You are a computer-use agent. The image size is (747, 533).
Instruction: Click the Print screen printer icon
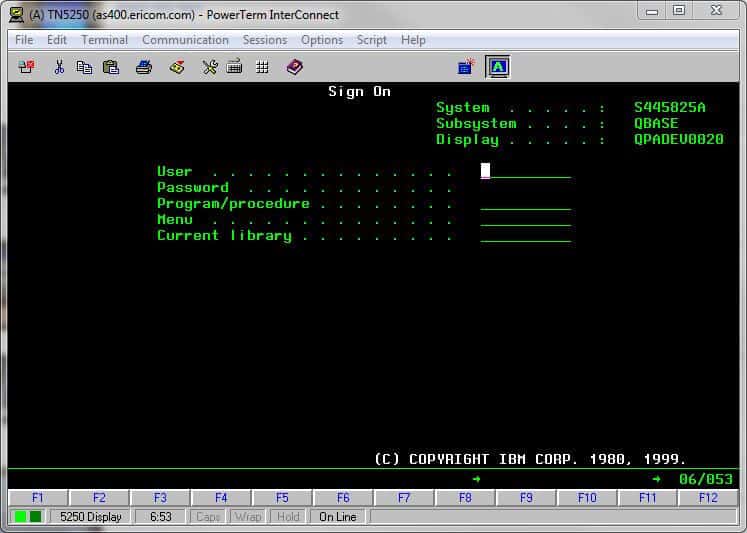[x=144, y=67]
